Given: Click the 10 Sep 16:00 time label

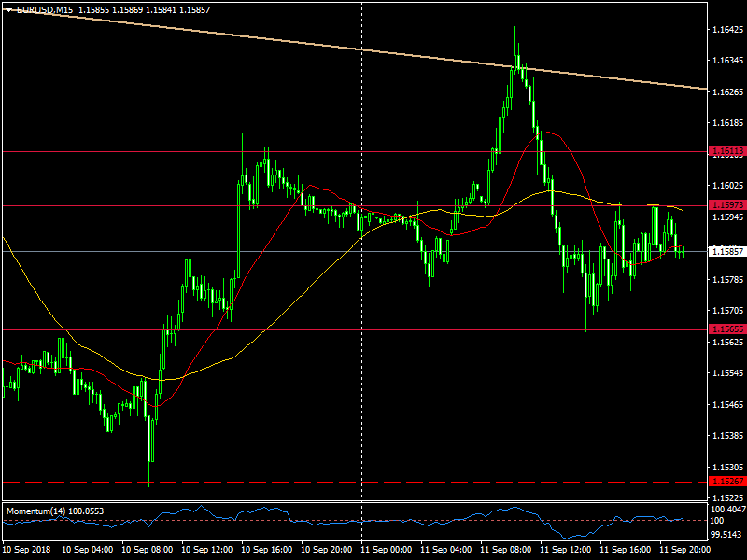Looking at the screenshot, I should tap(267, 551).
